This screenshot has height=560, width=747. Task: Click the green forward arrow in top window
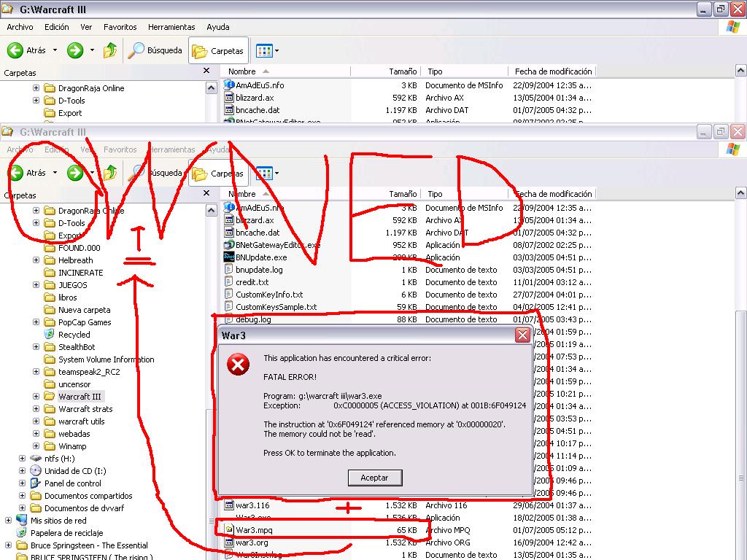tap(75, 50)
